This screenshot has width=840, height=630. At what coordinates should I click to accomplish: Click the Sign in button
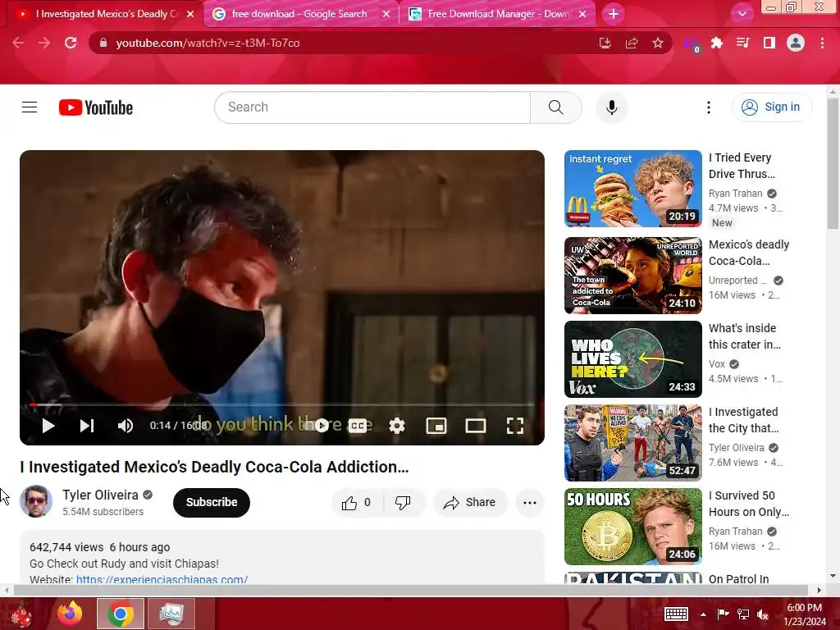[x=772, y=107]
